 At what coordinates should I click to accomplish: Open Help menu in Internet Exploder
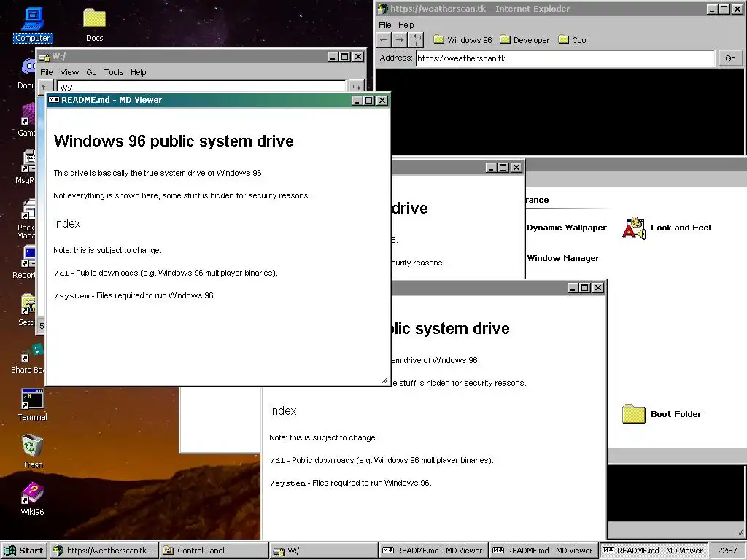pos(406,25)
